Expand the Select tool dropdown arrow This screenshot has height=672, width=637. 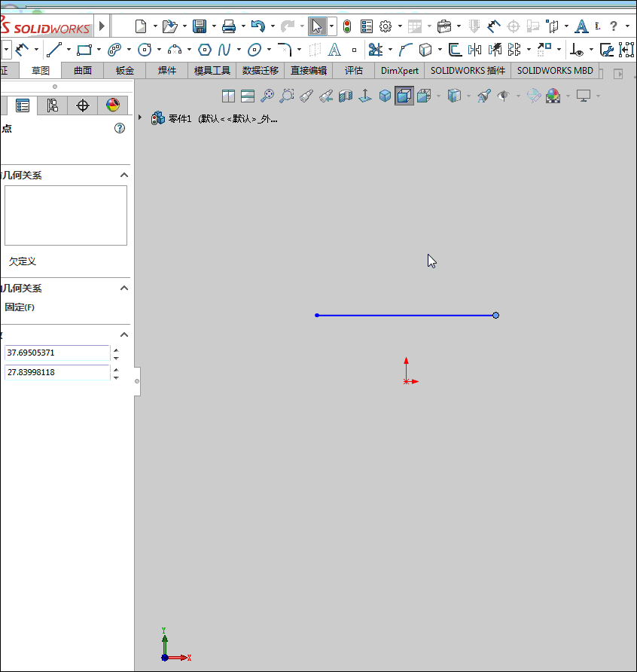click(x=331, y=26)
